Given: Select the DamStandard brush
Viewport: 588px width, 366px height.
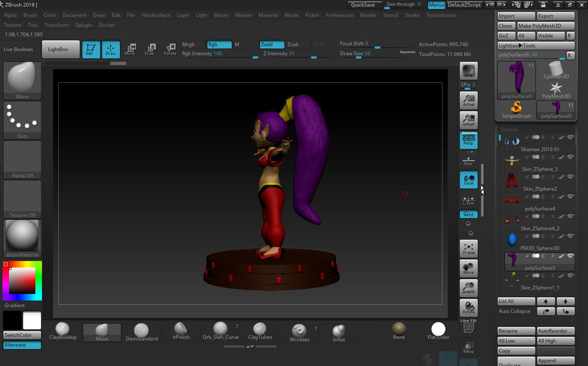Looking at the screenshot, I should (141, 332).
